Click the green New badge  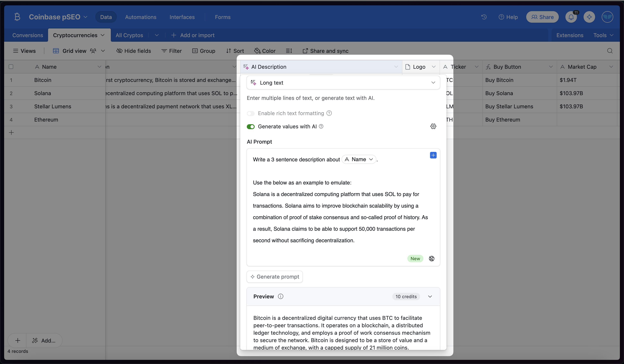[415, 259]
